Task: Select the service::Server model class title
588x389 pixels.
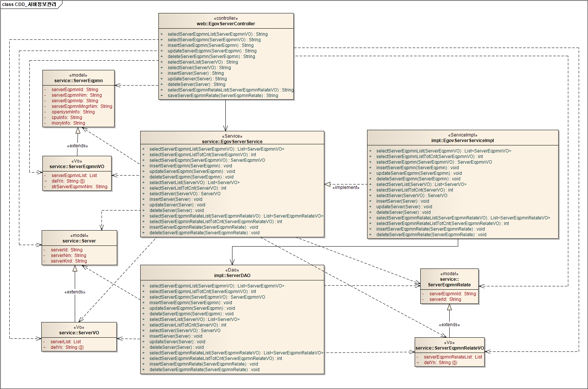Action: [79, 241]
